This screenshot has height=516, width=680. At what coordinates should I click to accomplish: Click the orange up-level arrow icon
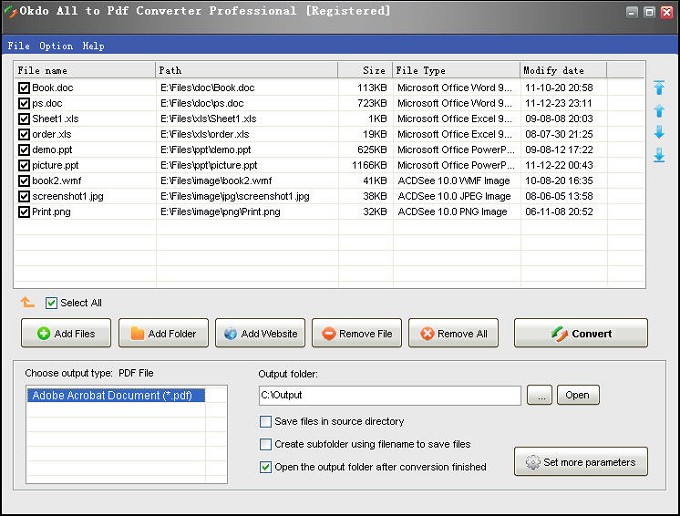tap(27, 302)
